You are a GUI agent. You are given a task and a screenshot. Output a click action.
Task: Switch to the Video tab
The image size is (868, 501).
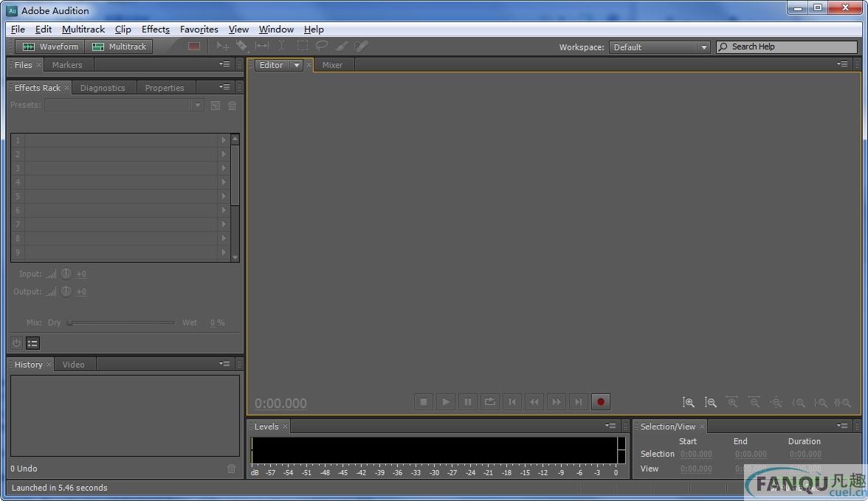coord(73,364)
